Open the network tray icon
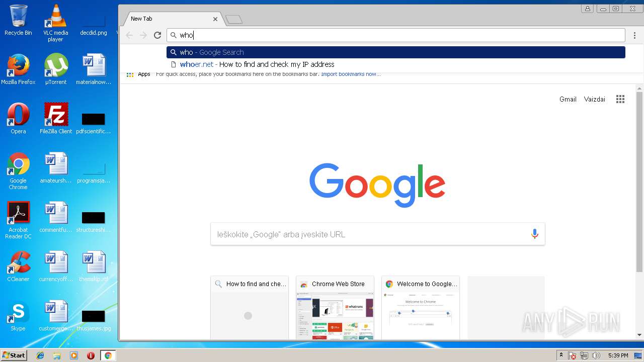 (x=584, y=355)
